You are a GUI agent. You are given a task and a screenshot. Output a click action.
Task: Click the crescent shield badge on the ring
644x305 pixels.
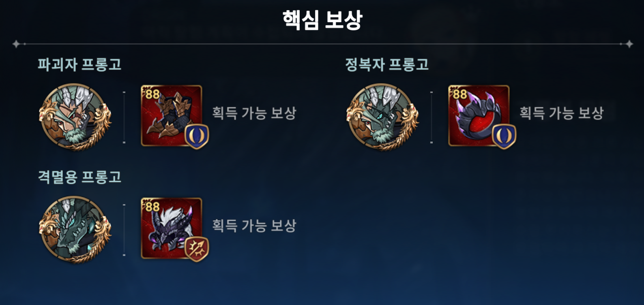(504, 137)
